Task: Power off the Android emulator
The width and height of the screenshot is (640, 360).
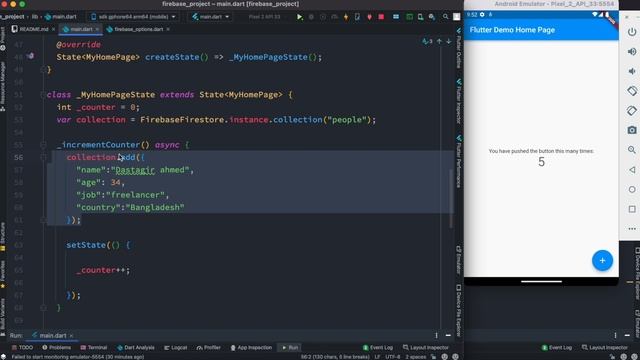Action: tap(632, 31)
